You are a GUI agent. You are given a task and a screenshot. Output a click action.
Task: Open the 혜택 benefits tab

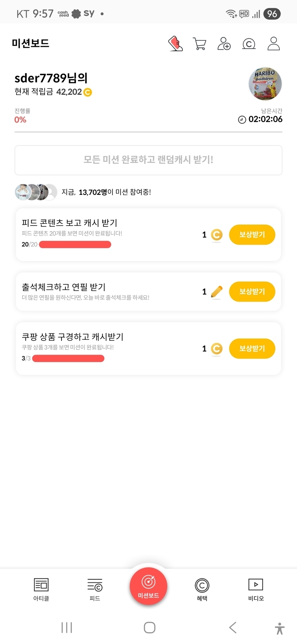click(x=202, y=589)
